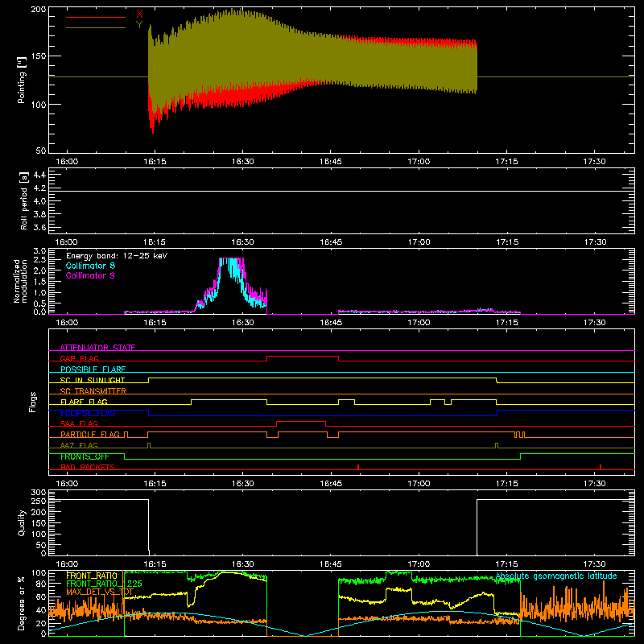Screen dimensions: 644x644
Task: Click the SAA_FLAG label
Action: [79, 423]
